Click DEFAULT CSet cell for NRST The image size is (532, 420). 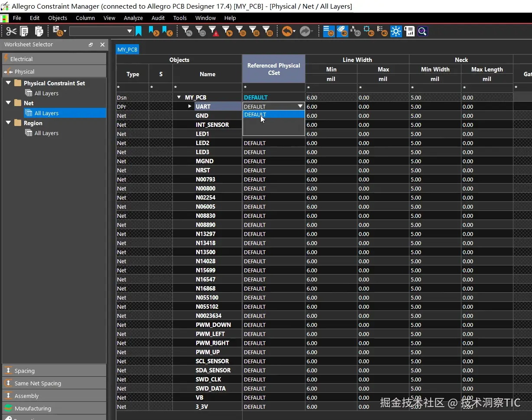[273, 170]
